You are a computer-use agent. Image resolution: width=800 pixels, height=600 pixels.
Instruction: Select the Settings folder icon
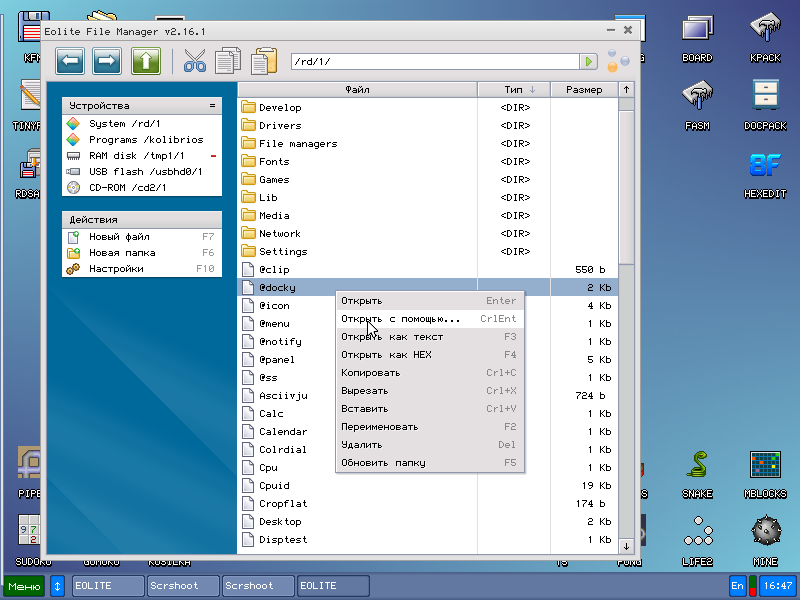click(248, 251)
